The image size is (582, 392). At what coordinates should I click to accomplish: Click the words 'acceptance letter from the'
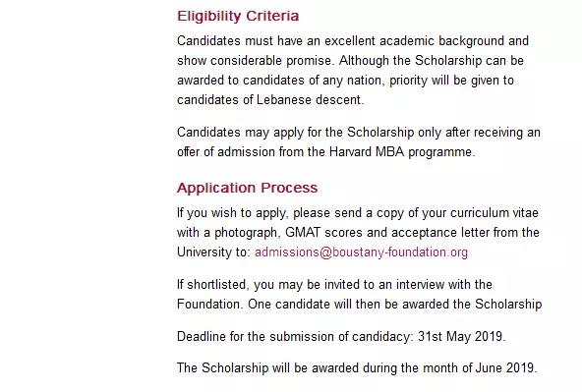(465, 233)
